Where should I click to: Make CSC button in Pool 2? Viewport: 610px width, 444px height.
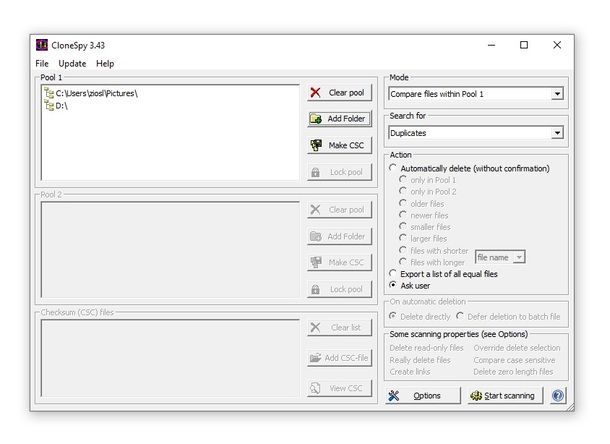[339, 263]
